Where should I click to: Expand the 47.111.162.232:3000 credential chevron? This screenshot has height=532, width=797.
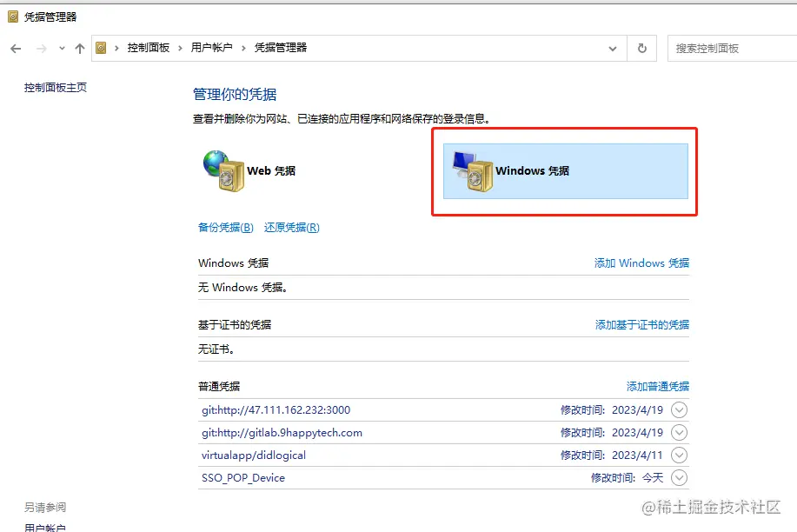coord(679,410)
